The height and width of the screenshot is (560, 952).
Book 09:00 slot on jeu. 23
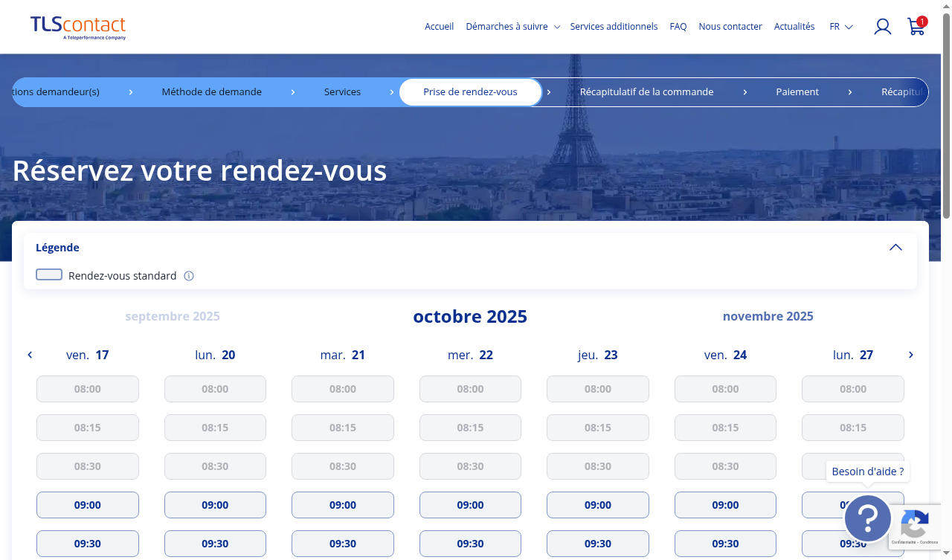(x=598, y=505)
